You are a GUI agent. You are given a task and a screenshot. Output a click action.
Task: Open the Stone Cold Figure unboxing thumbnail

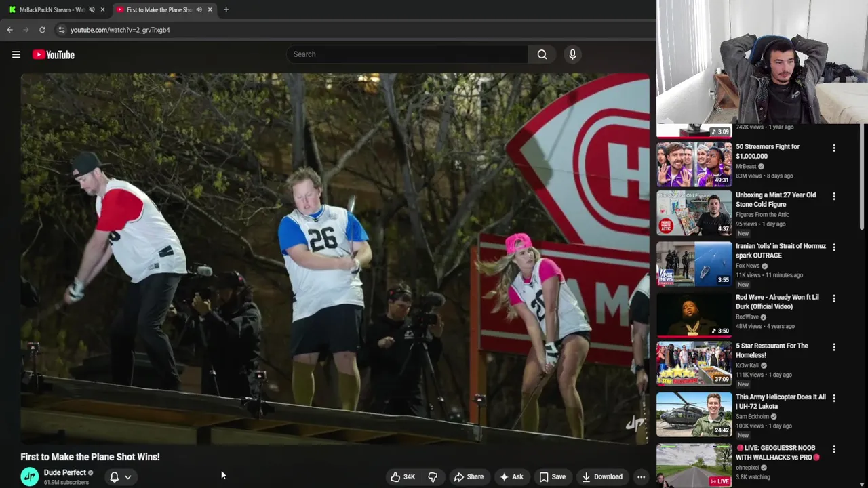694,213
